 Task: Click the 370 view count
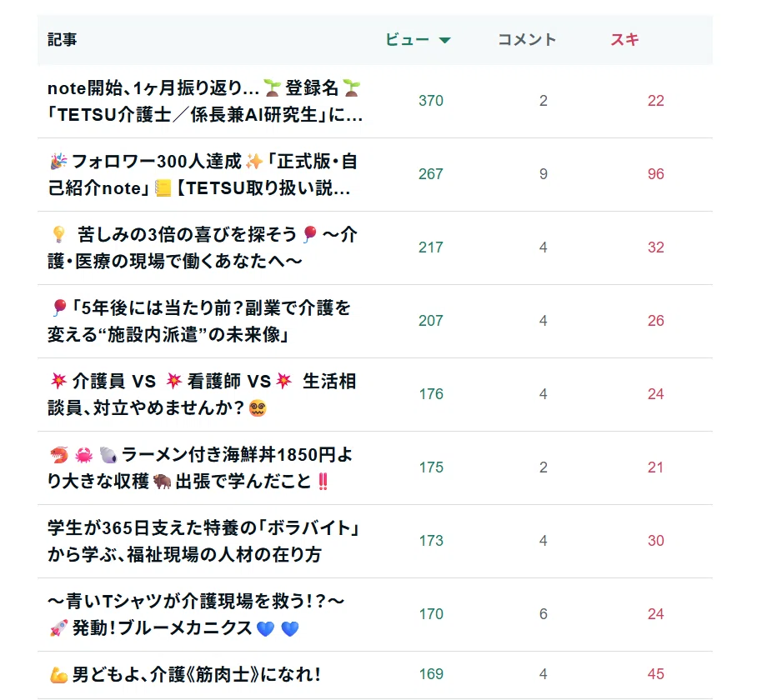tap(431, 101)
